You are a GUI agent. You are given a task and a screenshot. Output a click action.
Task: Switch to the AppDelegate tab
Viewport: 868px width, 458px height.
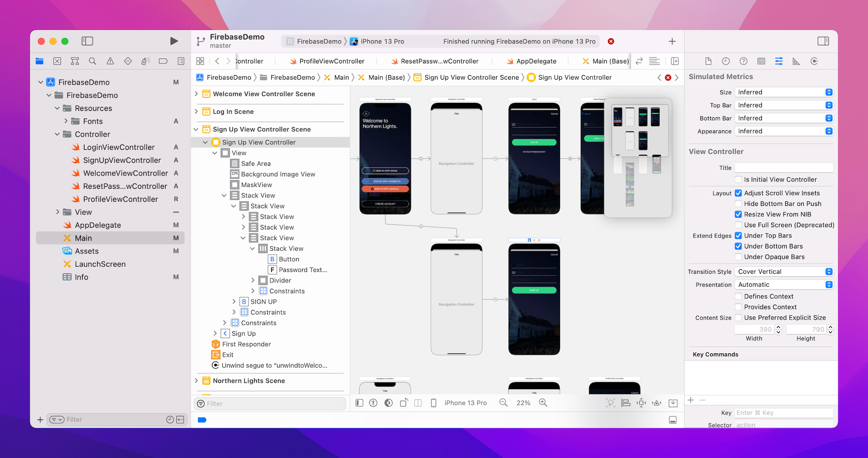click(536, 61)
